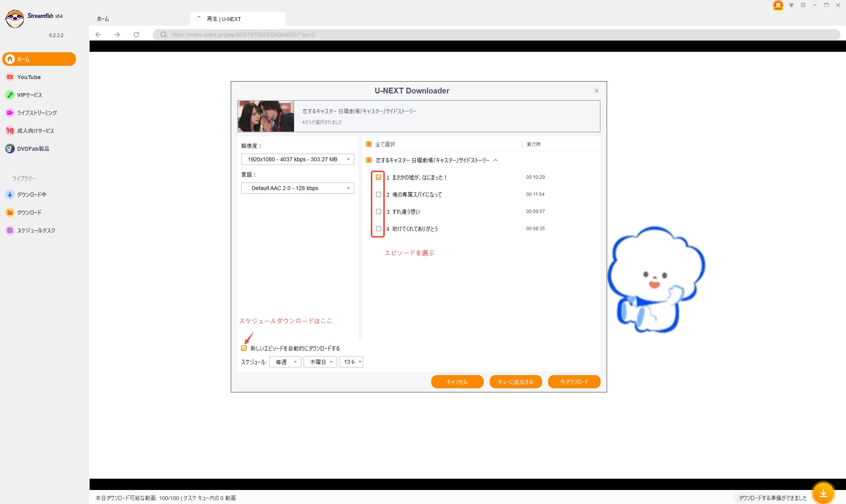Check episode 2 俺の専属スパイになって

click(x=379, y=194)
